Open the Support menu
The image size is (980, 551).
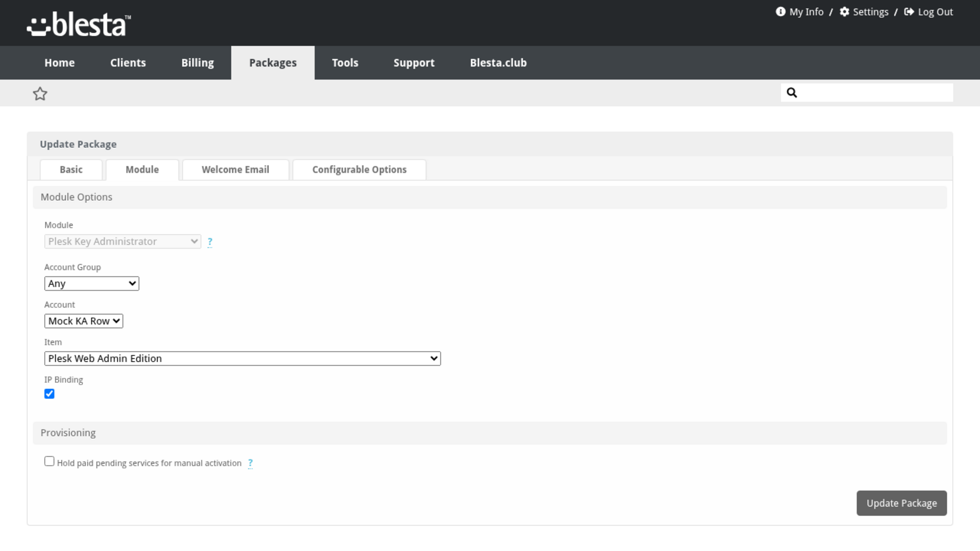414,63
